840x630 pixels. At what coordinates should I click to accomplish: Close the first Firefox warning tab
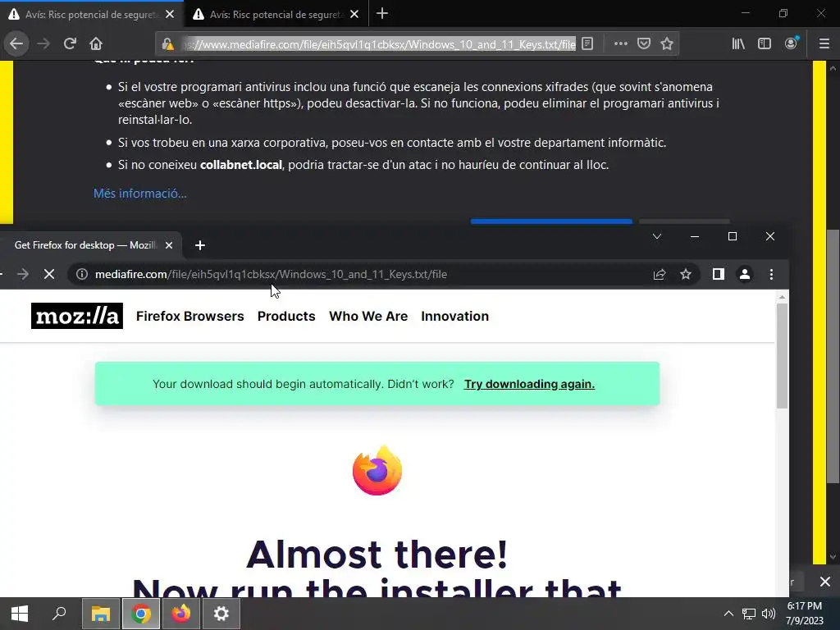170,15
